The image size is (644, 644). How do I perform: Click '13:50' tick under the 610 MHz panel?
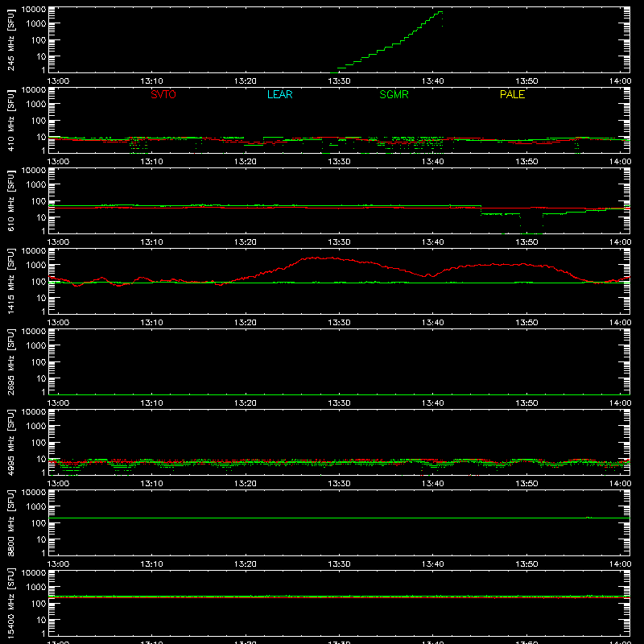tap(526, 242)
